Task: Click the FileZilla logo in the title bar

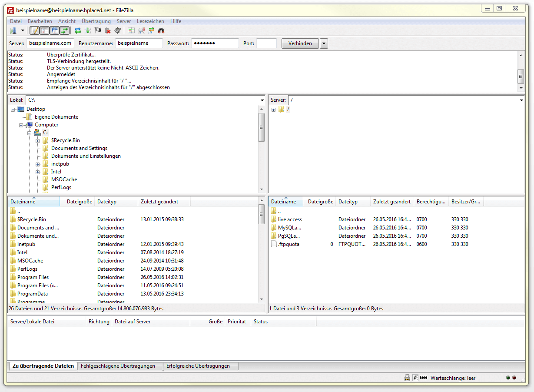Action: (x=10, y=10)
